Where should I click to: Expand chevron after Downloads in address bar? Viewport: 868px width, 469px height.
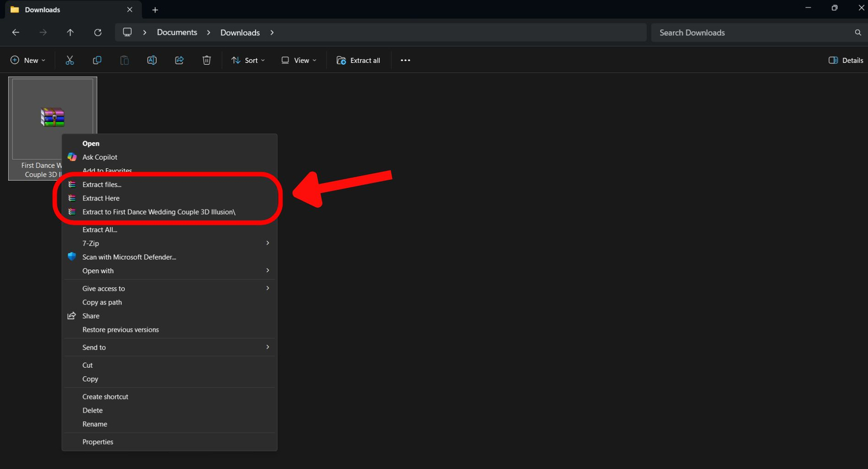tap(272, 33)
